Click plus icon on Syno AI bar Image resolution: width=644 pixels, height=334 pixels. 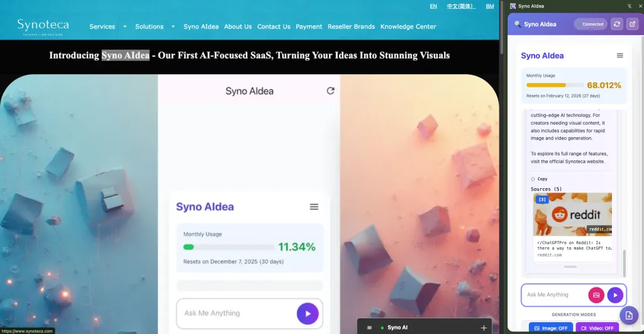pos(484,328)
